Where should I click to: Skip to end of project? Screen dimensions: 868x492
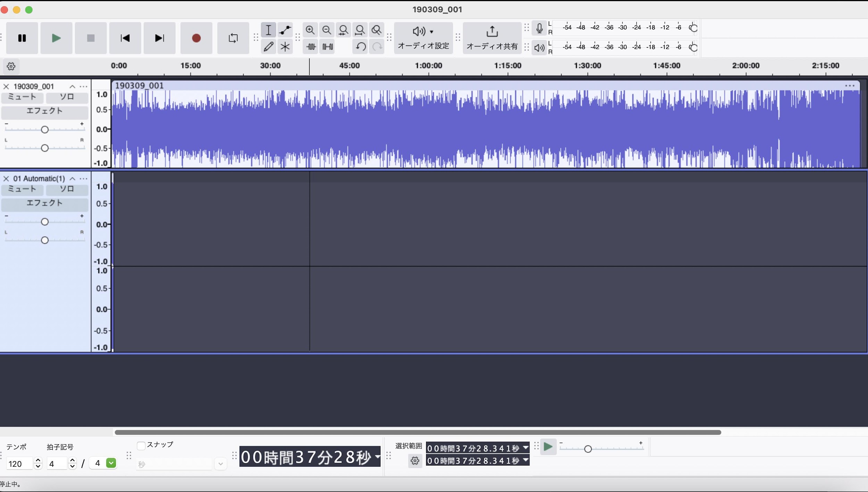[159, 38]
